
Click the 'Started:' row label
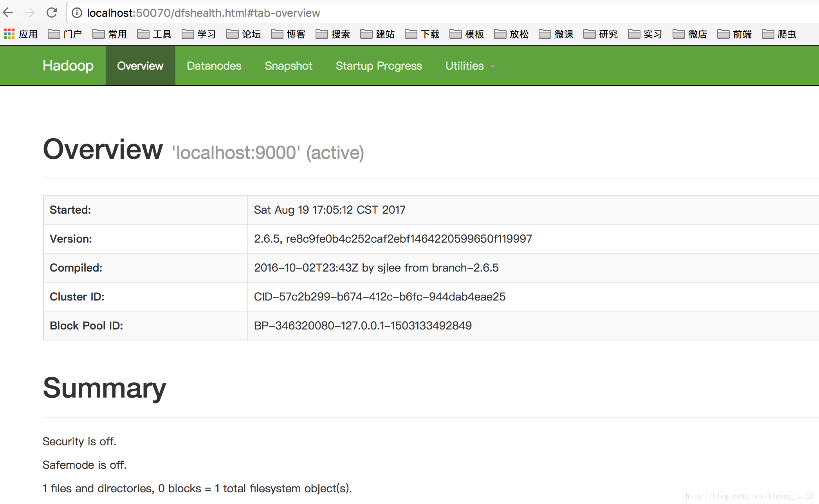[70, 210]
